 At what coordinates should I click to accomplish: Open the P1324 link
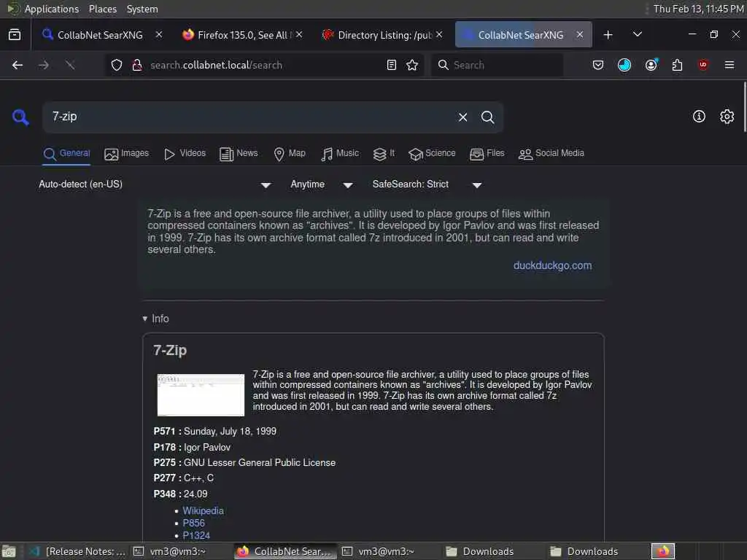tap(196, 535)
